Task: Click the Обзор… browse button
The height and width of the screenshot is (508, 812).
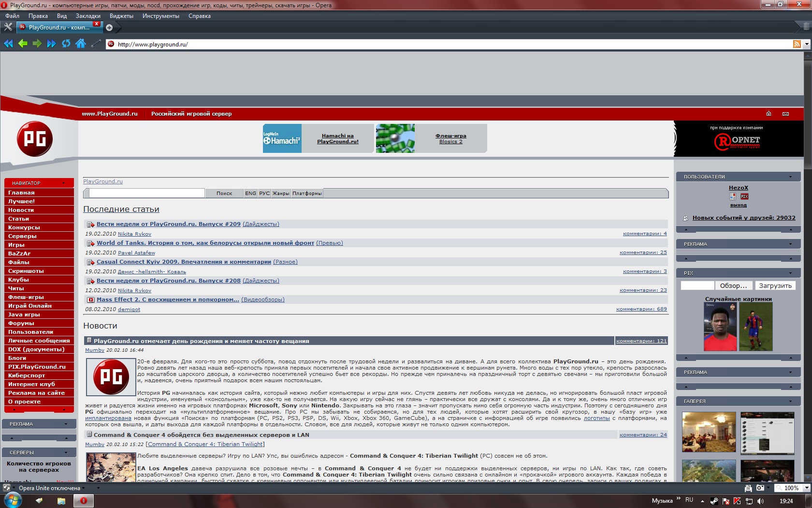Action: tap(734, 286)
